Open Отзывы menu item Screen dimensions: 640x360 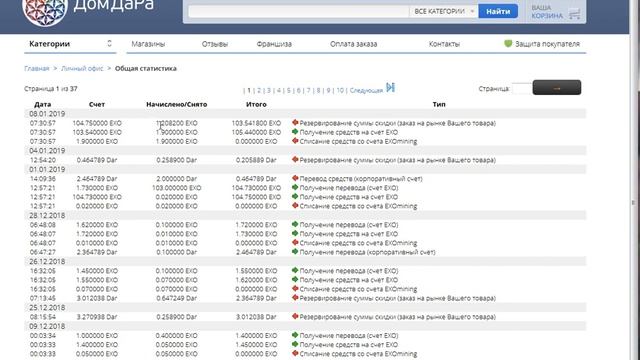(215, 44)
